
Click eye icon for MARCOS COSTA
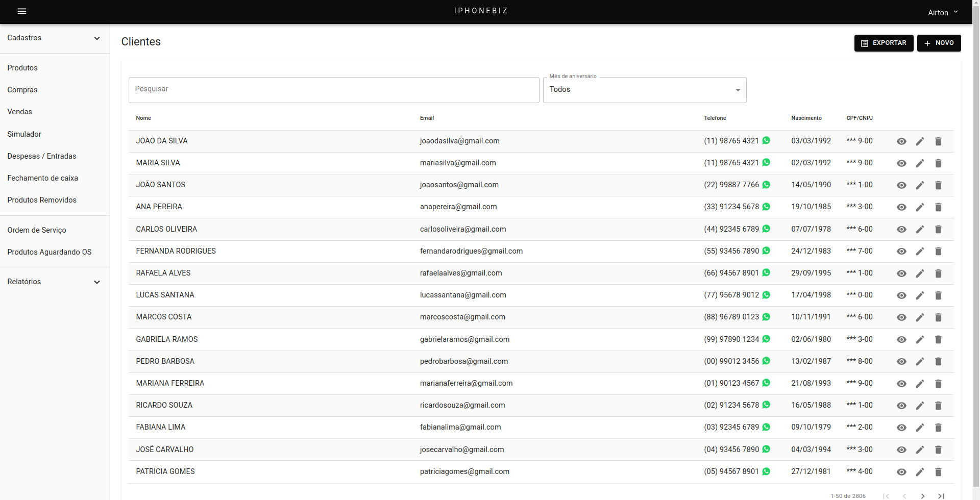(901, 317)
